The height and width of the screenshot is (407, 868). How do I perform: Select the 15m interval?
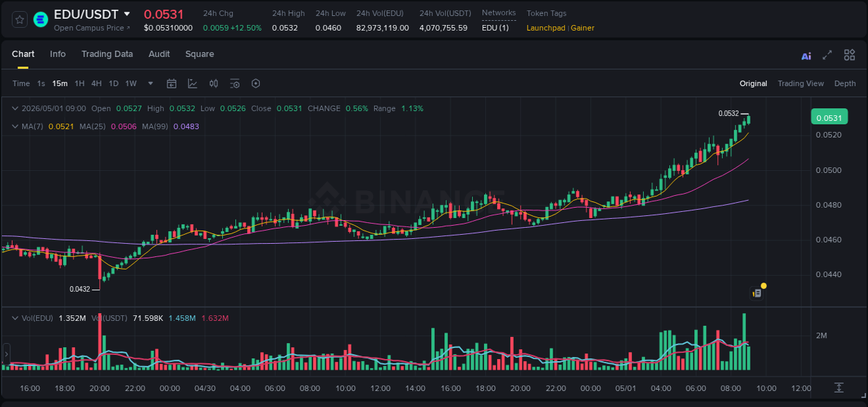coord(60,83)
